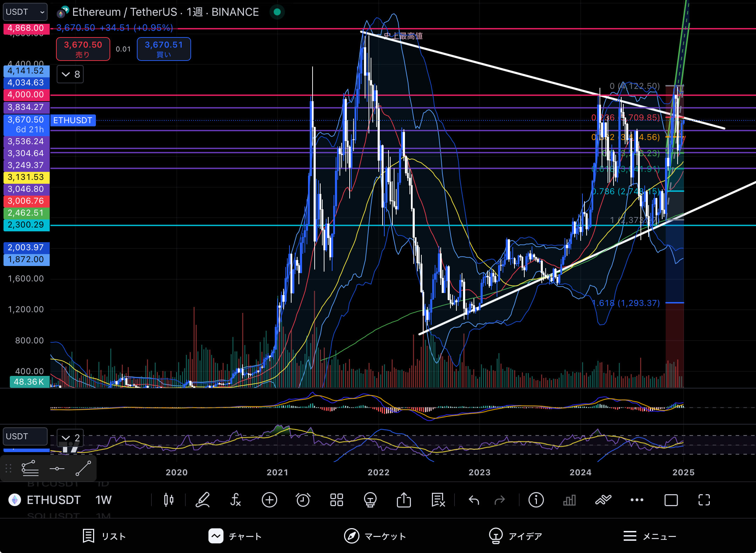Tap the Ethereum / TetherUS chart title

[166, 12]
